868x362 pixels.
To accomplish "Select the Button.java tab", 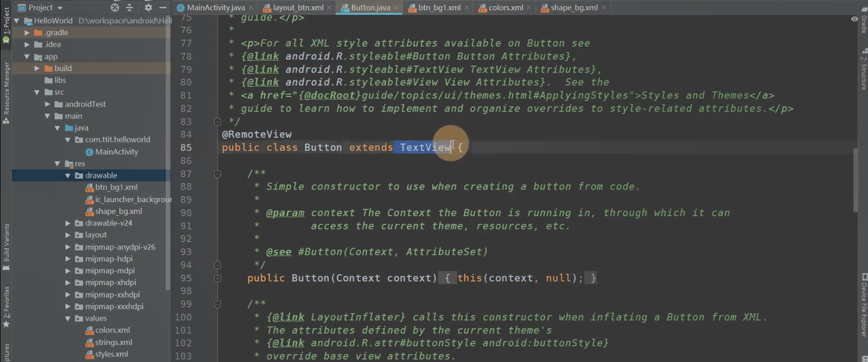I will tap(370, 7).
